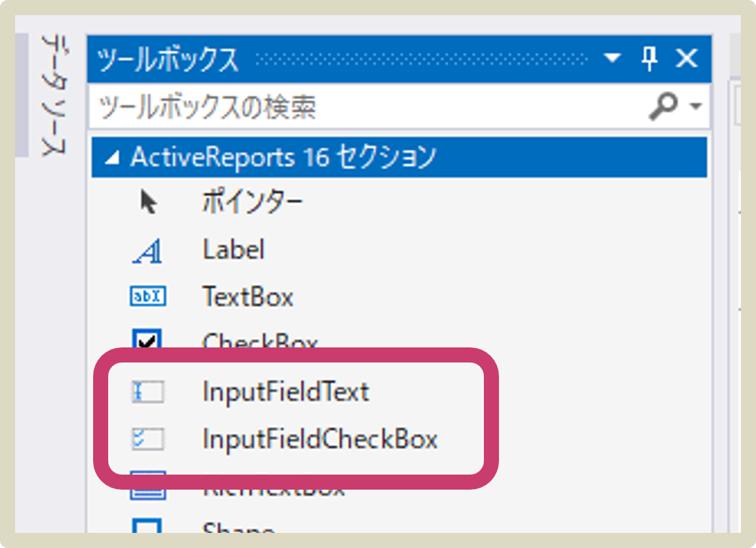Select the InputFieldCheckBox control icon
This screenshot has height=548, width=756.
pos(148,439)
